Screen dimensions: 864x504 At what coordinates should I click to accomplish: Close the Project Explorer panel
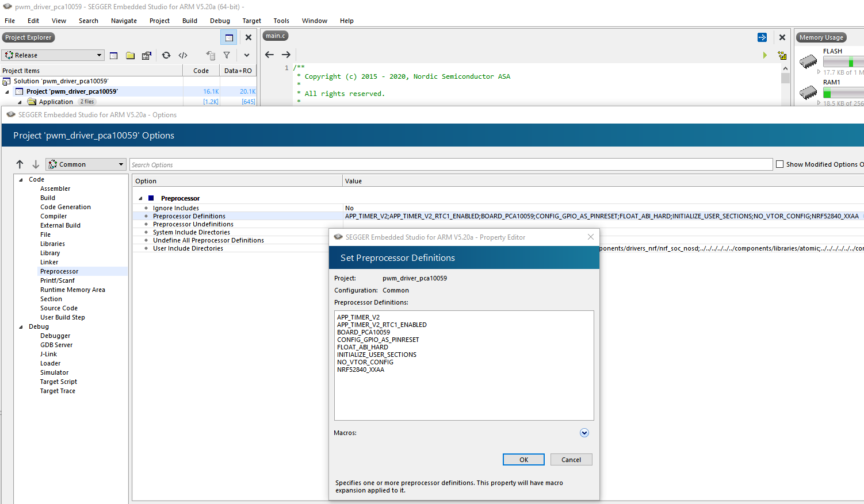249,37
